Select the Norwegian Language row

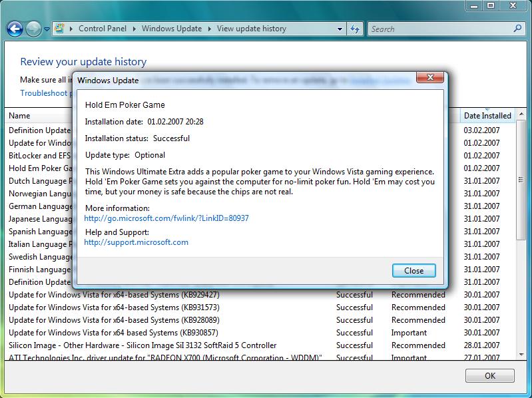pyautogui.click(x=40, y=194)
